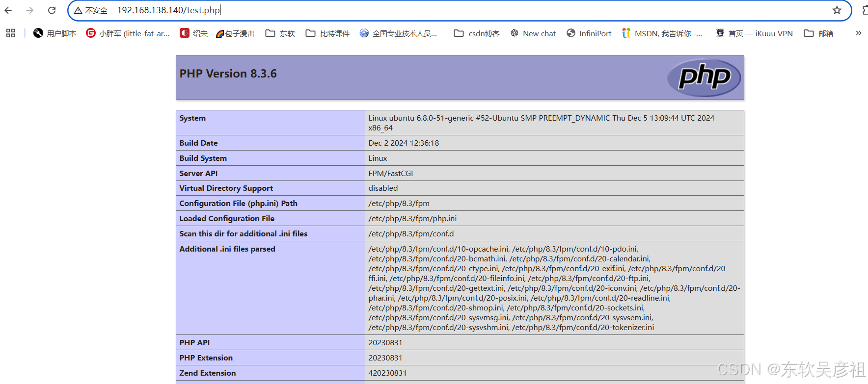Select the disabled value cell
The image size is (868, 384).
(x=554, y=188)
